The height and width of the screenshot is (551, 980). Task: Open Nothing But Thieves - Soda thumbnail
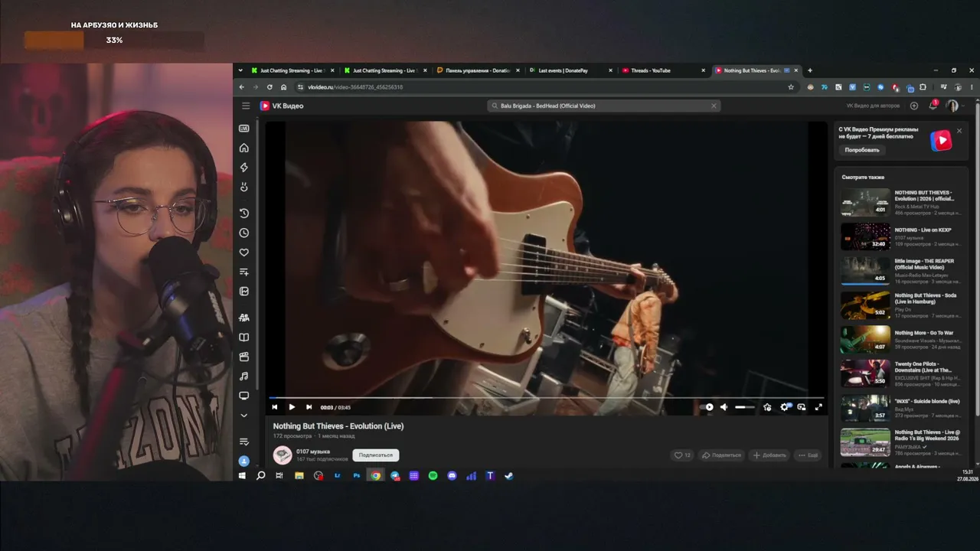(865, 305)
